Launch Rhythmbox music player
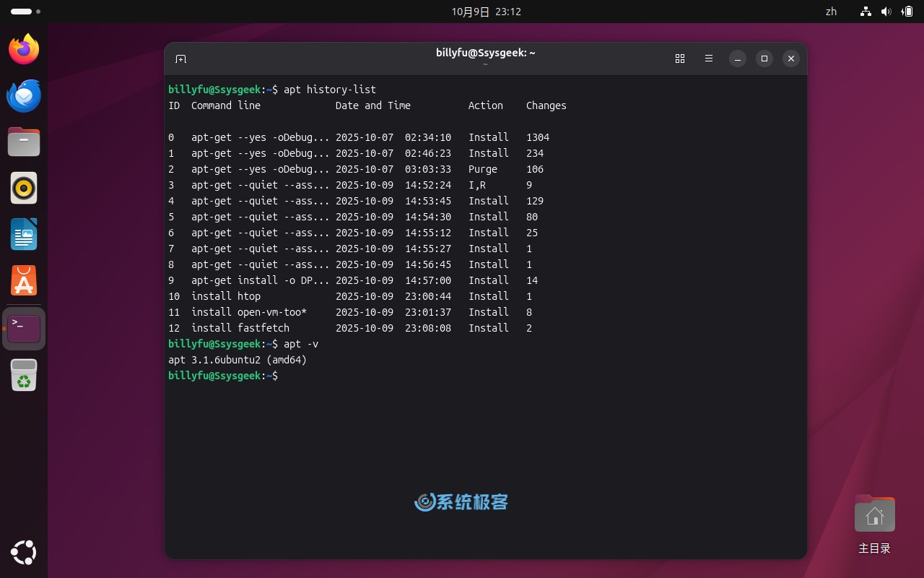 tap(24, 188)
